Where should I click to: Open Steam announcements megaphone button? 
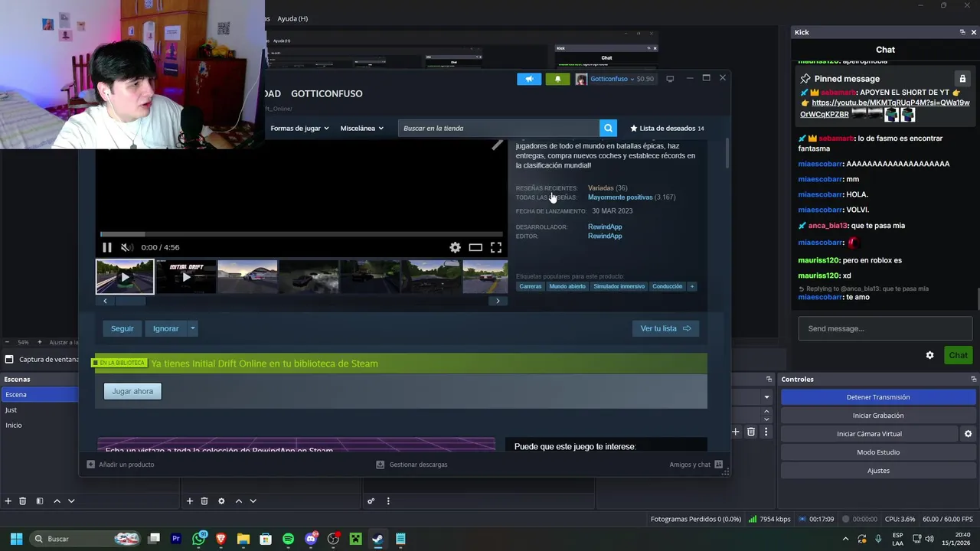pos(529,79)
